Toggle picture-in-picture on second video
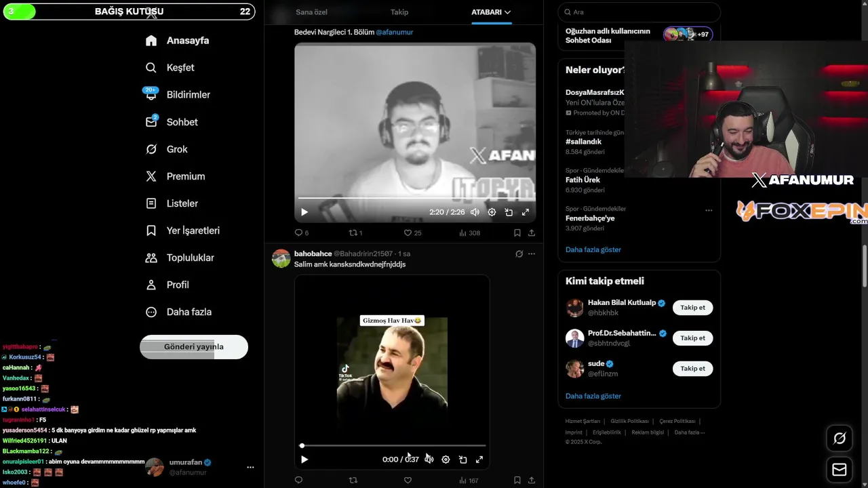The width and height of the screenshot is (868, 488). click(x=462, y=460)
